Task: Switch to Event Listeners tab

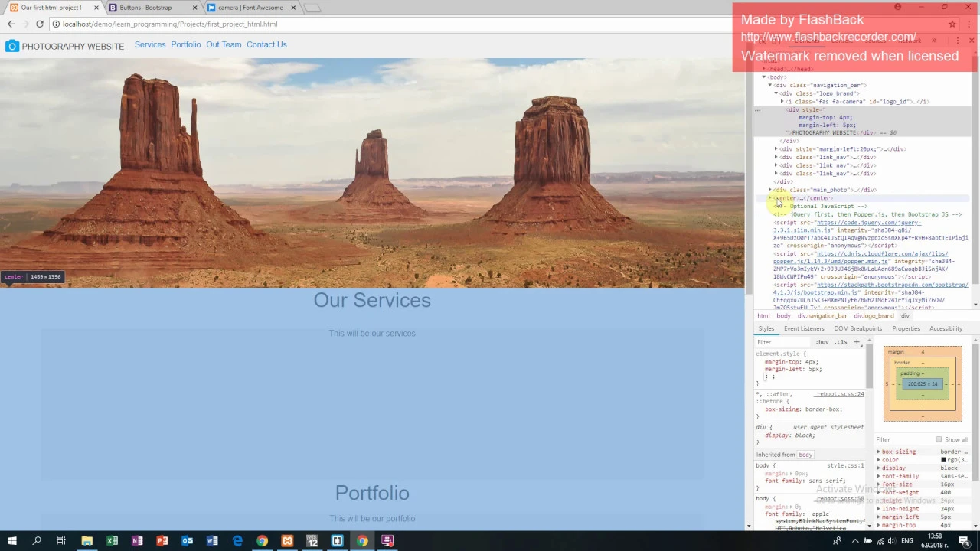Action: point(804,329)
